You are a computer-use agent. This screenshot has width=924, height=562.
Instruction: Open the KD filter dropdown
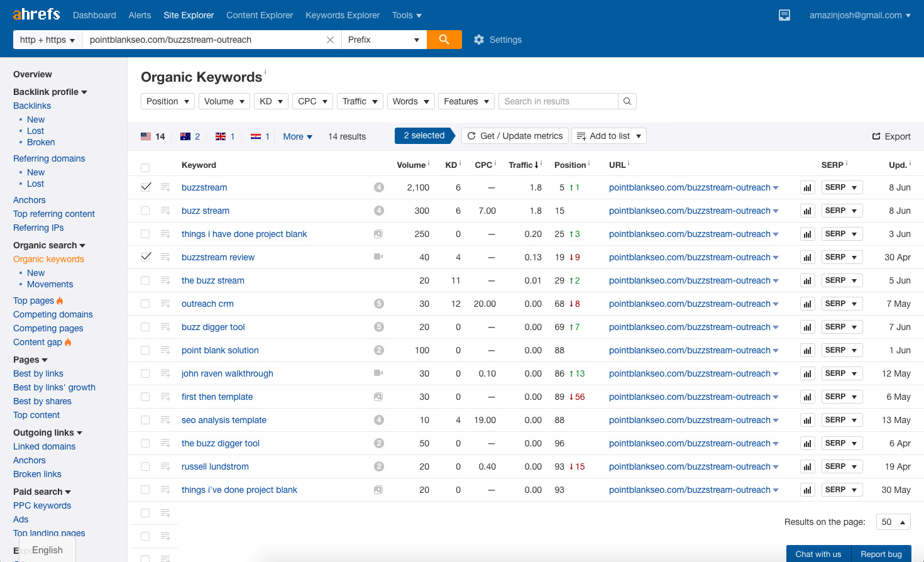click(x=271, y=101)
